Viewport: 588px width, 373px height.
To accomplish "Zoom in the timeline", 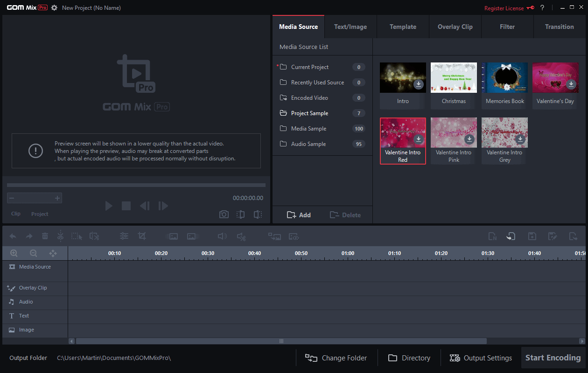I will 14,253.
